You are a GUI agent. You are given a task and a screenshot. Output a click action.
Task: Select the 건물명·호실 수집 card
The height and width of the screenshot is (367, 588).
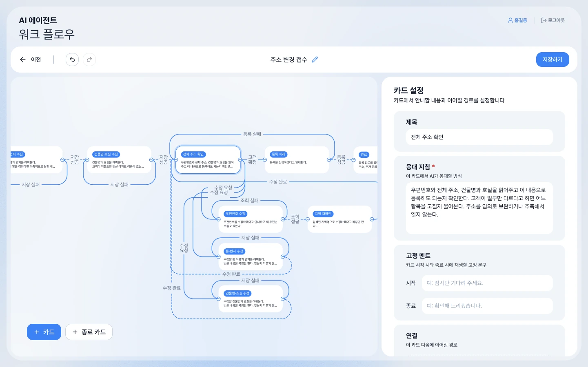point(119,160)
